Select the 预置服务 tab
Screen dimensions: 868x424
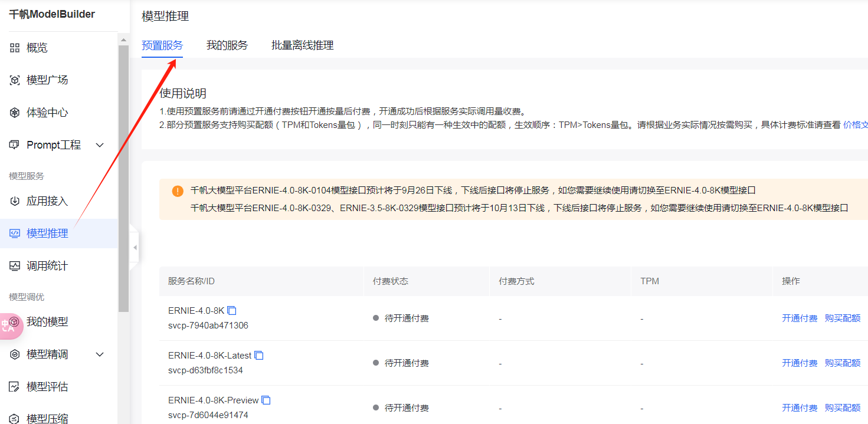(162, 45)
